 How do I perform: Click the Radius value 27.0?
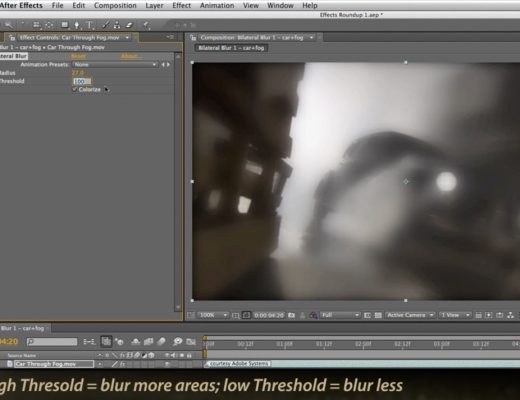(x=77, y=73)
